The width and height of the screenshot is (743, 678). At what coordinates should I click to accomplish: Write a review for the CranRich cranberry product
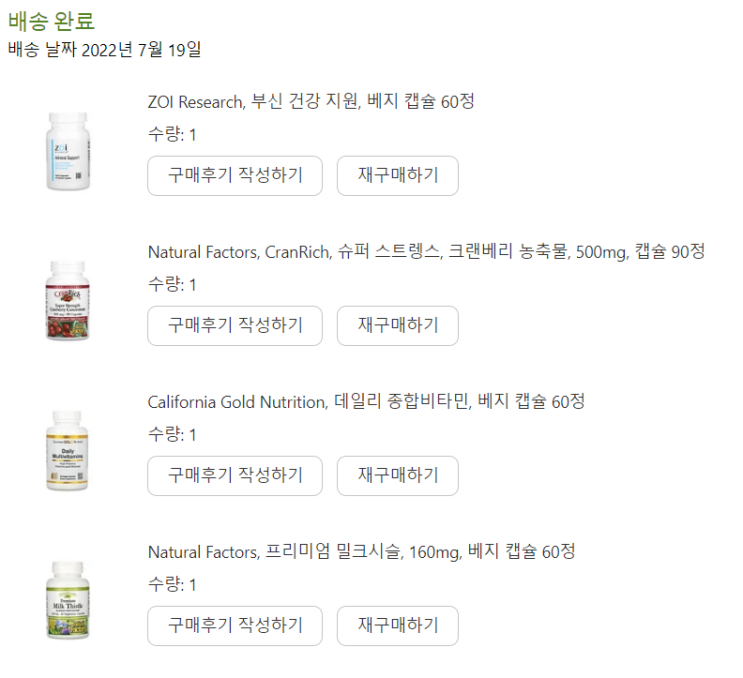point(235,325)
